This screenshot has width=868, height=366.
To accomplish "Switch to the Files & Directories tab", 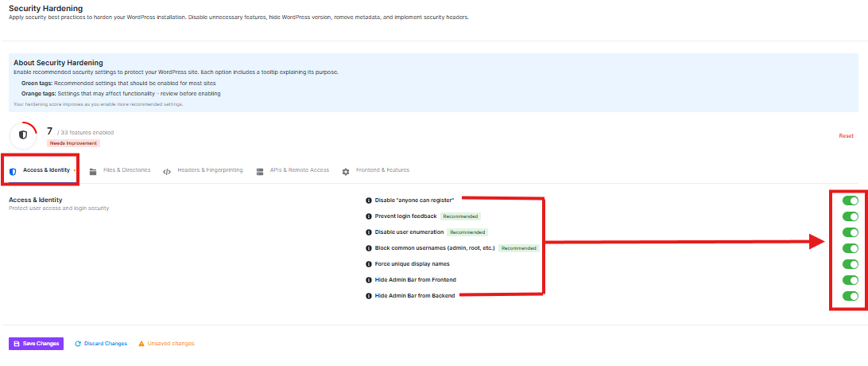I will (x=120, y=170).
